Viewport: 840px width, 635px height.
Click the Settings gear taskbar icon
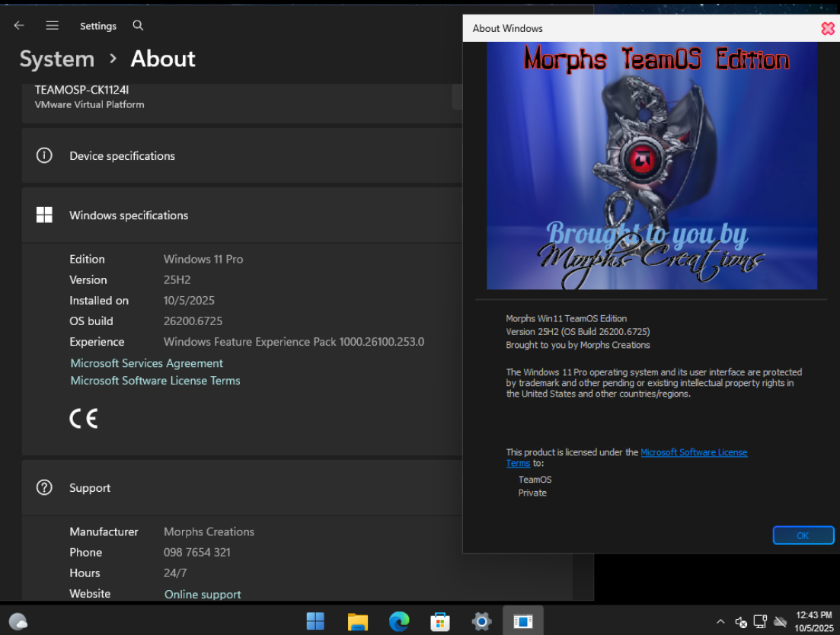pyautogui.click(x=481, y=621)
